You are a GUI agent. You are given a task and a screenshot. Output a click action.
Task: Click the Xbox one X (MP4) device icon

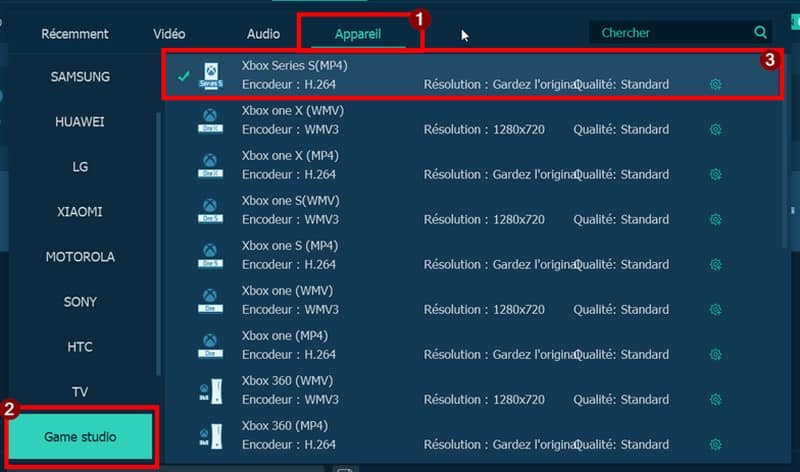click(x=210, y=165)
